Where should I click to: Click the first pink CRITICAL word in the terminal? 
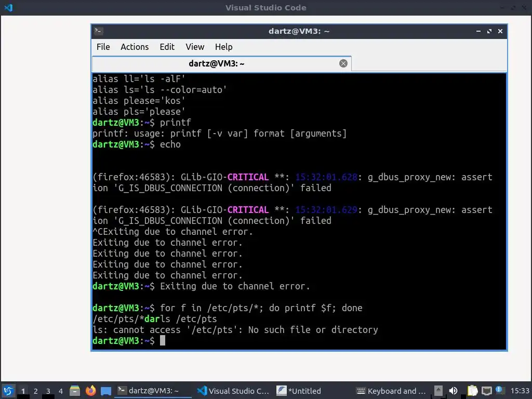(248, 177)
